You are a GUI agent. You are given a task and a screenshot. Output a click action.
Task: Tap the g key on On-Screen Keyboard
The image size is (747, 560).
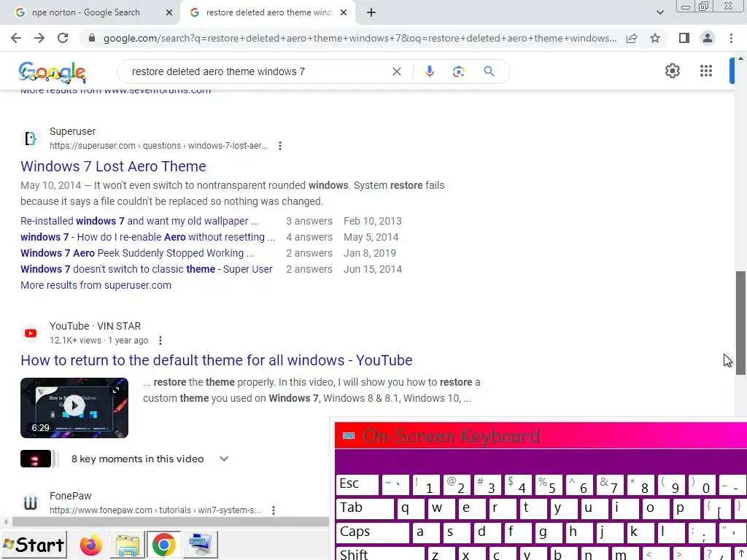point(549,533)
